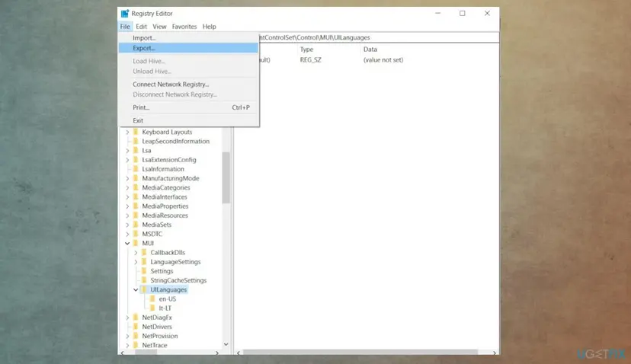Click the registry path address bar
The width and height of the screenshot is (631, 364).
coord(378,37)
